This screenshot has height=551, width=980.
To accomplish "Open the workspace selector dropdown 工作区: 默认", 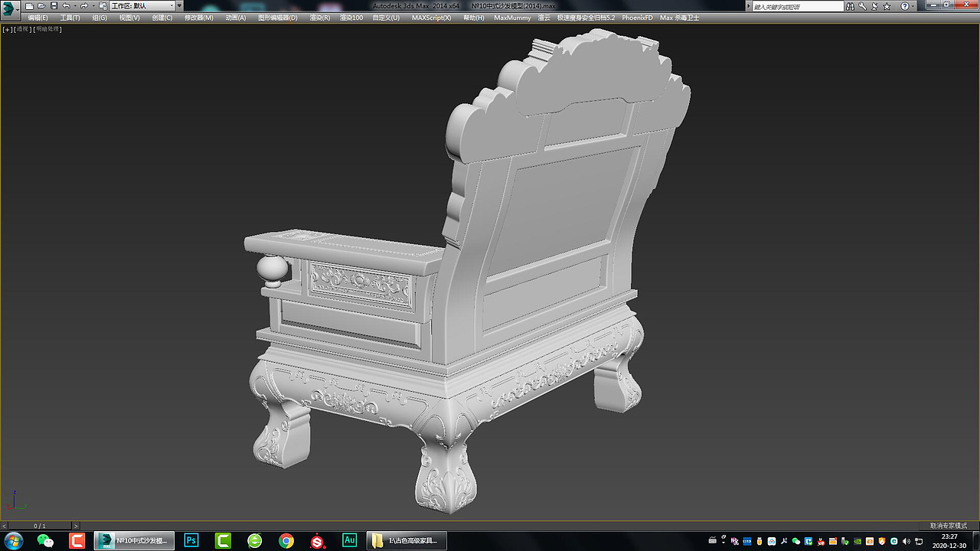I will click(142, 6).
